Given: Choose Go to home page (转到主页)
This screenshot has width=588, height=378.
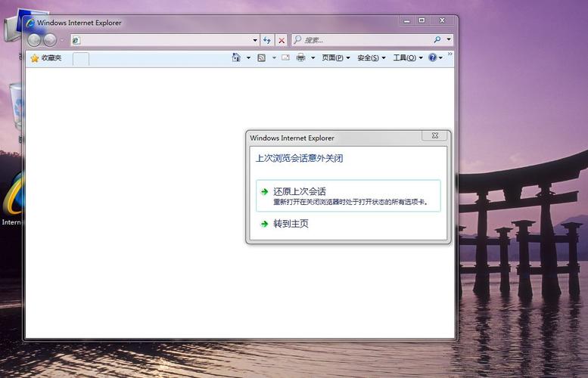Looking at the screenshot, I should pos(291,224).
